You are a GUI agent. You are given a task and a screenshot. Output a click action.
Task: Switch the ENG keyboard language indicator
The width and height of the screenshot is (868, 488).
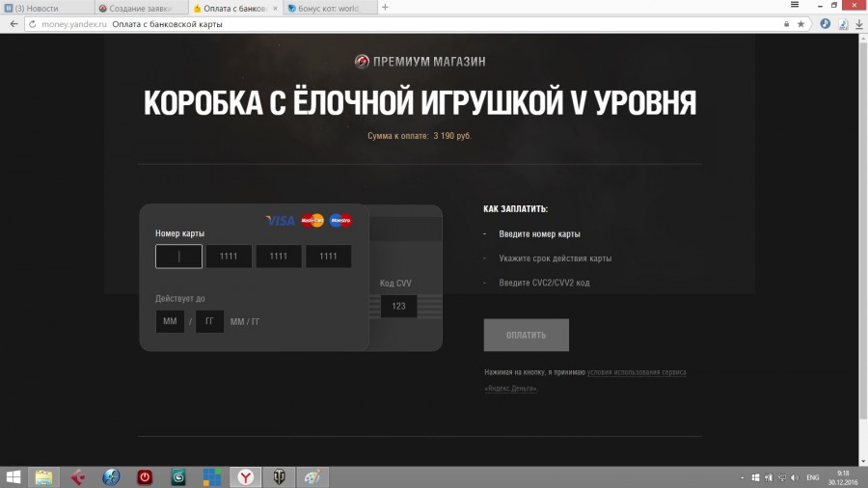click(812, 477)
